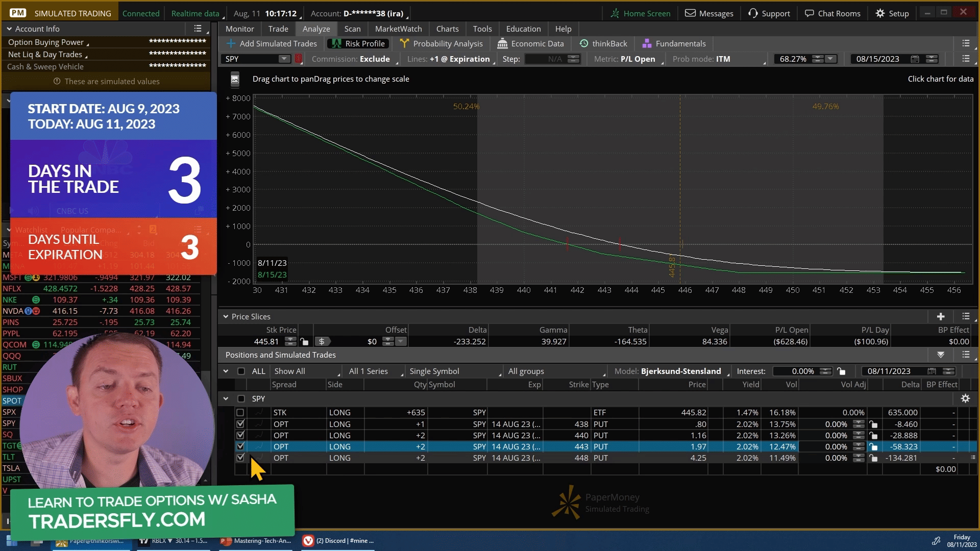Open Messages envelope icon

click(690, 13)
